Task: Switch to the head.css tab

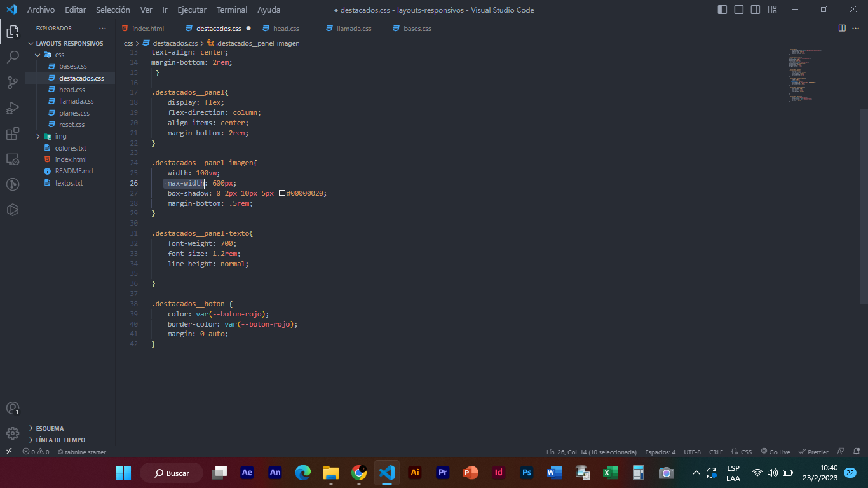Action: pos(281,28)
